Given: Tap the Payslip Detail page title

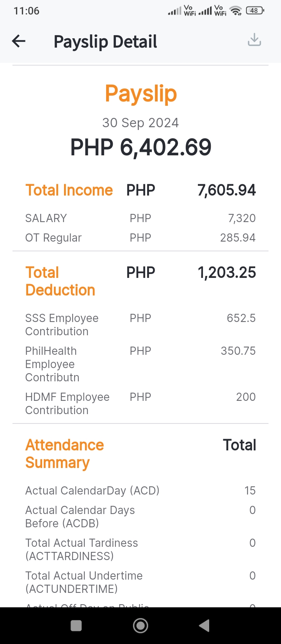Looking at the screenshot, I should pyautogui.click(x=105, y=42).
